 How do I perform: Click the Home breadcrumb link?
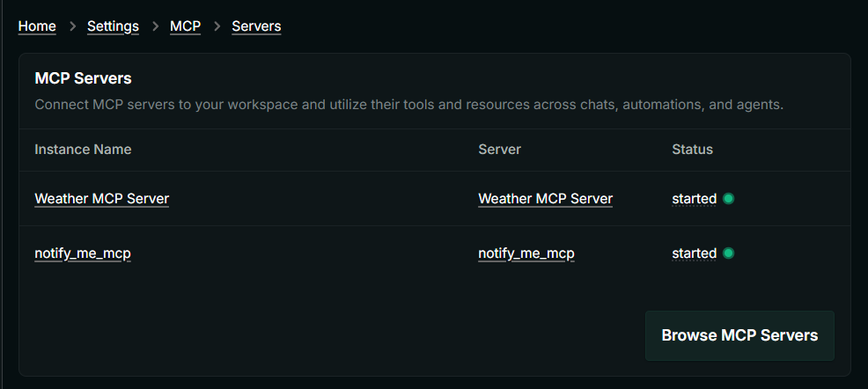pos(37,26)
